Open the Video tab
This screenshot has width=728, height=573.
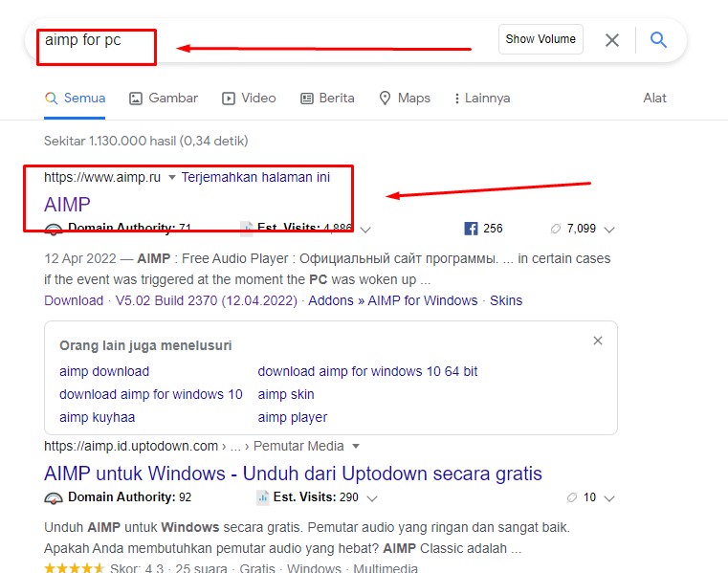coord(249,98)
